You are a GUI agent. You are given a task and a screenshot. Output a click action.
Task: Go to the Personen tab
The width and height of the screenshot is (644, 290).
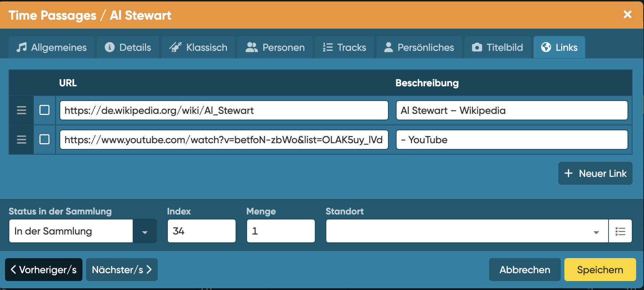[x=275, y=47]
